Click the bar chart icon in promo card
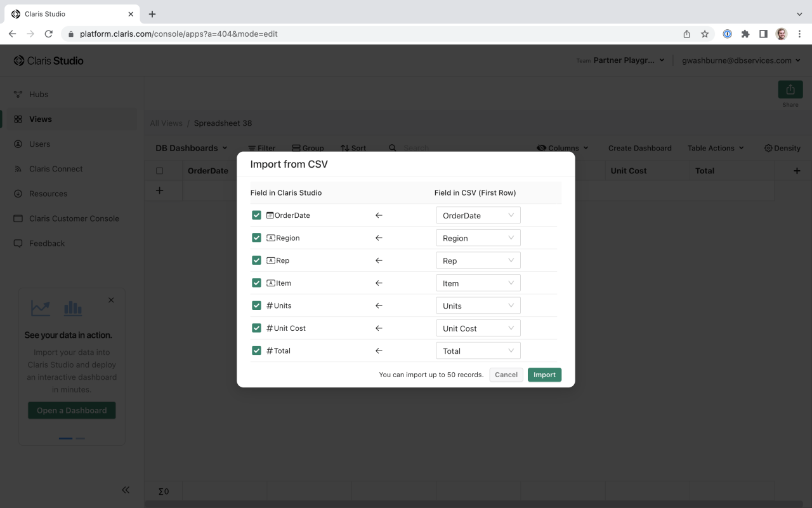The image size is (812, 508). 73,309
